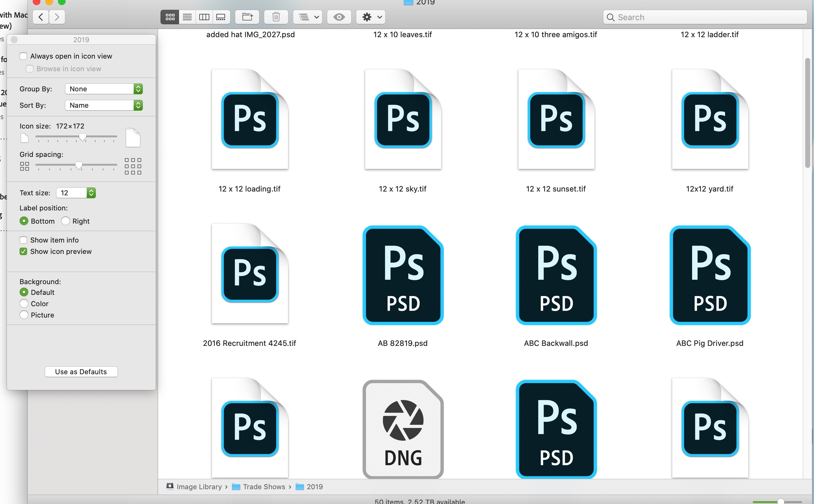Open Quick Look with the eye icon

click(339, 17)
